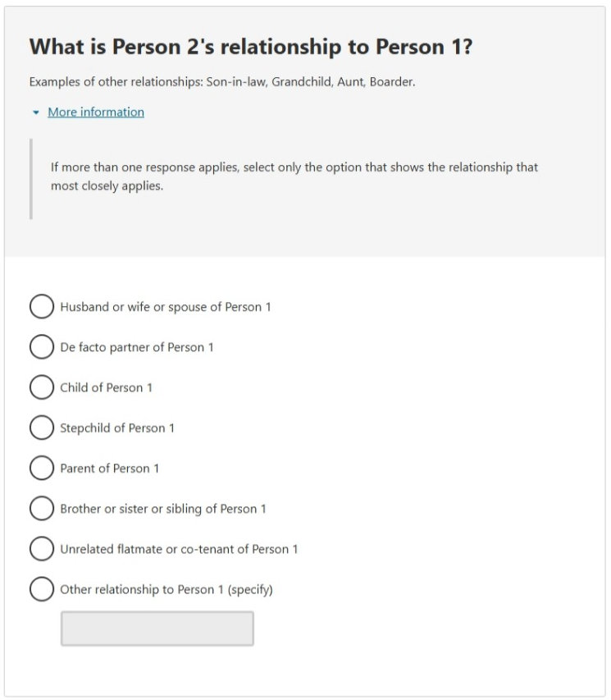Click the question heading about Person 2's relationship

[x=246, y=49]
